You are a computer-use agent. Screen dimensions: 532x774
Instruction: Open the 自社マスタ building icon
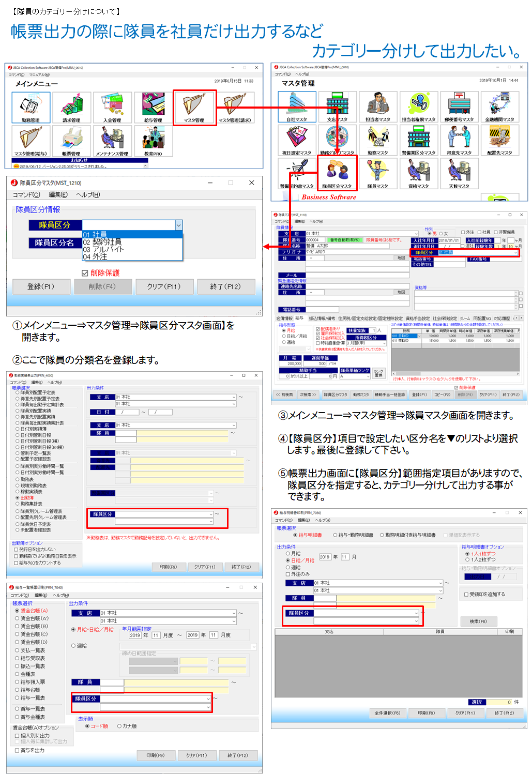tap(297, 106)
